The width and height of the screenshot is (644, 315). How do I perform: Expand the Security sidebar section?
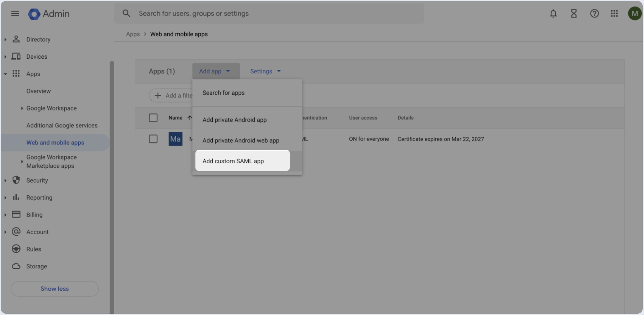click(x=5, y=180)
